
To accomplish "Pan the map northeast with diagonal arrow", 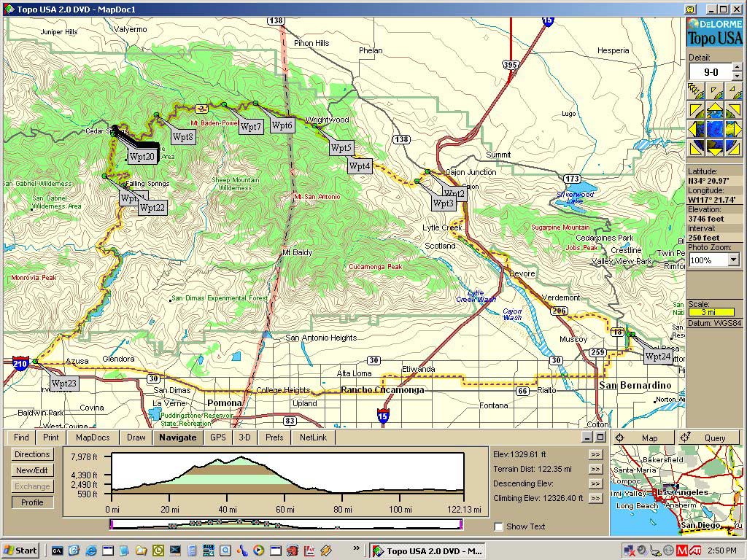I will tap(735, 109).
